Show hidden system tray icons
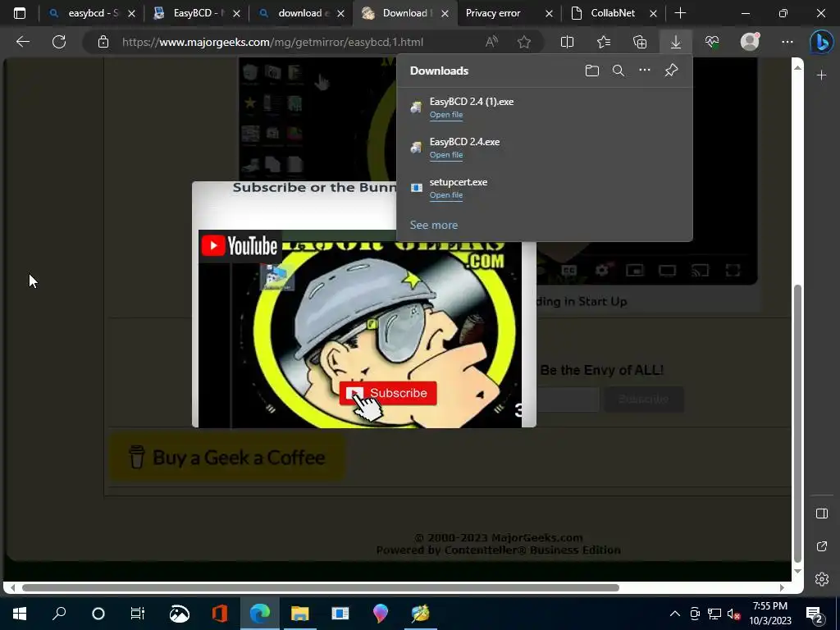 click(675, 614)
